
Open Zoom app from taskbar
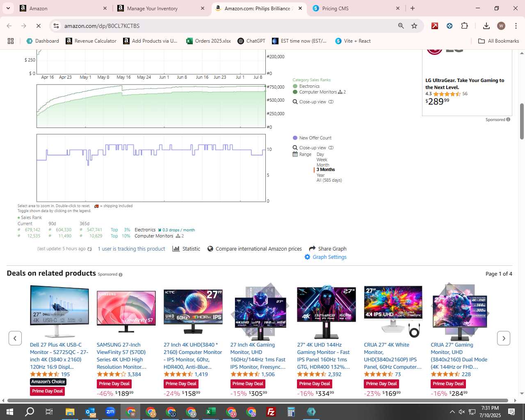click(110, 412)
